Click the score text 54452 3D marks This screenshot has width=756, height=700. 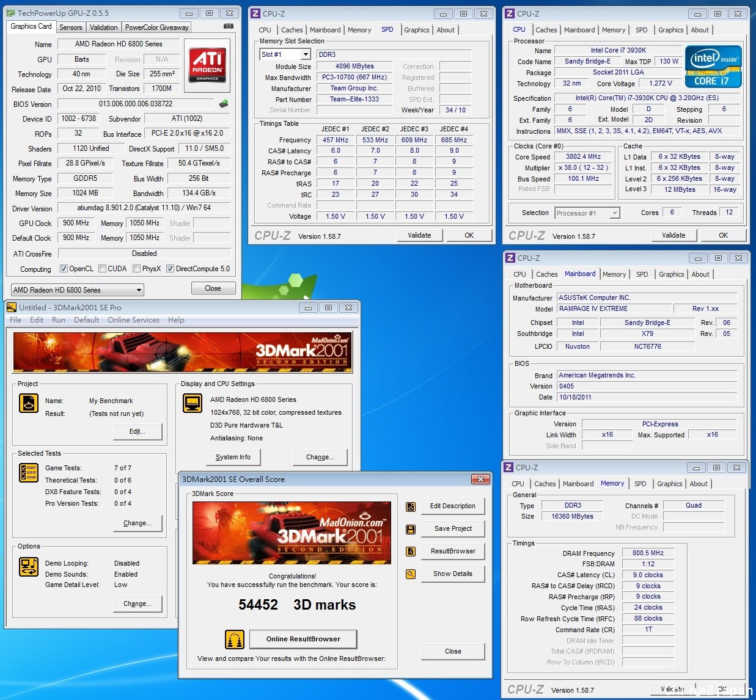point(297,605)
